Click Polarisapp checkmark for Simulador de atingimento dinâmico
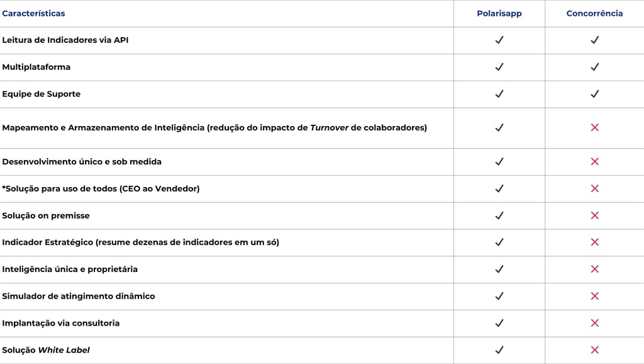 click(x=499, y=296)
